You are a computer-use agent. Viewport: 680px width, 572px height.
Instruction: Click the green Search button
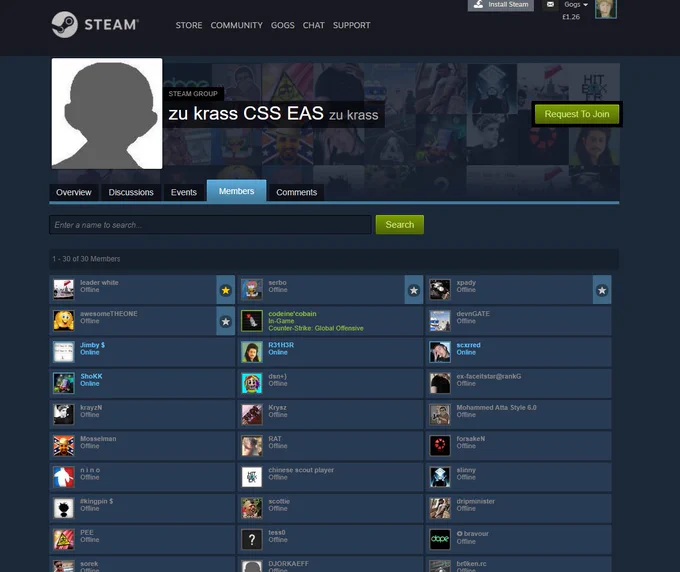click(400, 225)
